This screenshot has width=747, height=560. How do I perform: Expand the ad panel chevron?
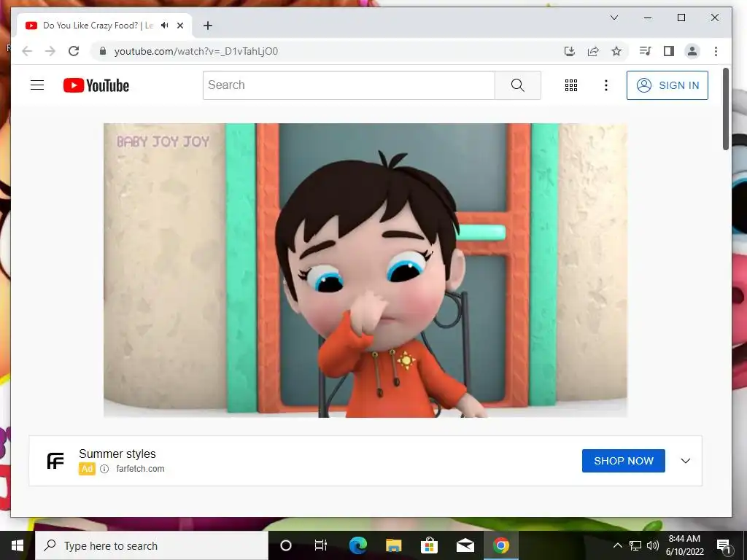(686, 461)
